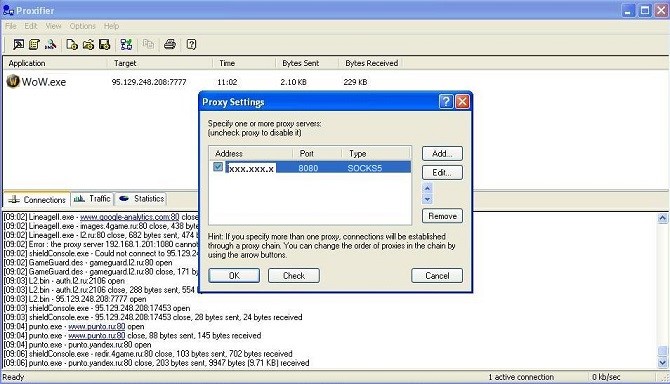Viewport: 670px width, 384px height.
Task: Open Name Resolution (DNS) toolbar icon
Action: pos(50,44)
